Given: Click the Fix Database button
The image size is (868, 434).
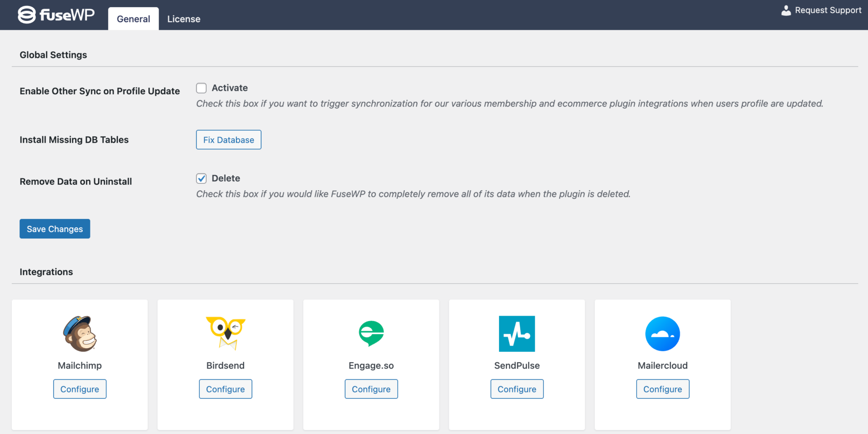Looking at the screenshot, I should pos(228,140).
